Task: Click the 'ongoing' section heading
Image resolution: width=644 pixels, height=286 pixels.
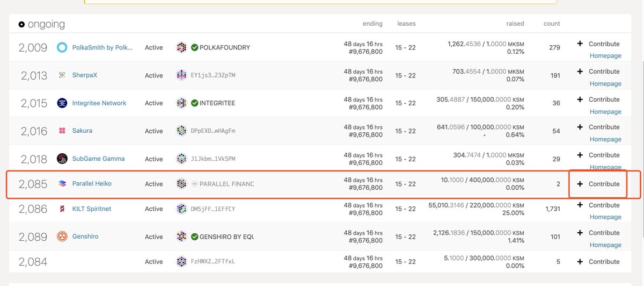Action: click(x=46, y=24)
